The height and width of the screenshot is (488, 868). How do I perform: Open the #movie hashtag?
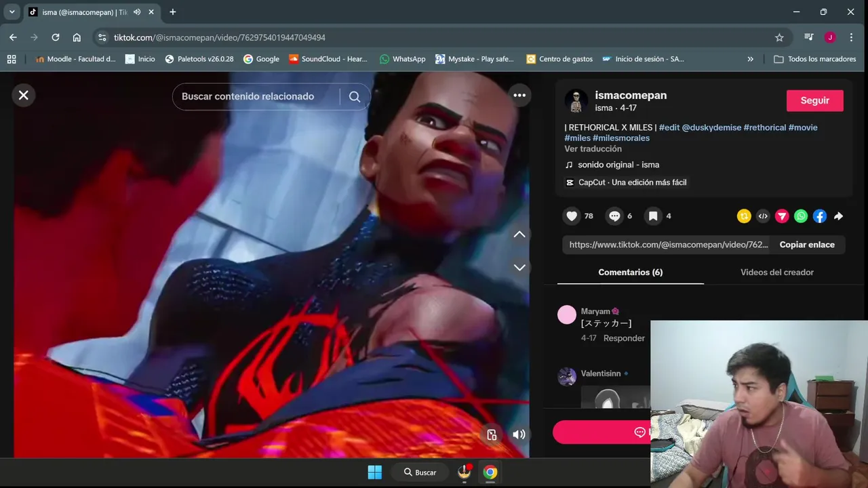[x=803, y=127]
